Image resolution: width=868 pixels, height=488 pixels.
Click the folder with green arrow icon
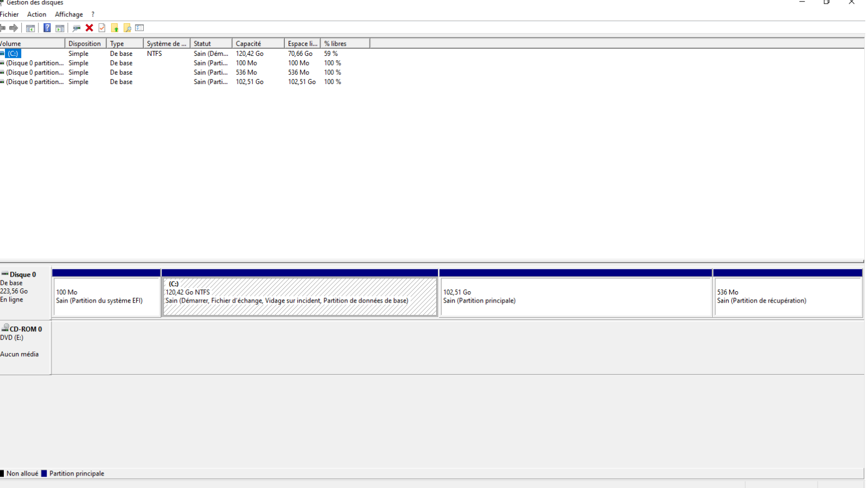point(114,28)
